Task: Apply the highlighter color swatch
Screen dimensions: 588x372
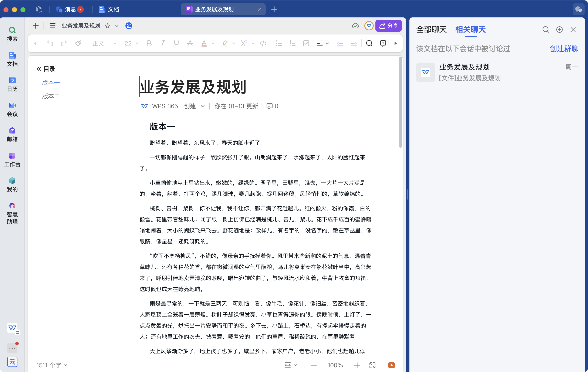Action: pyautogui.click(x=225, y=44)
